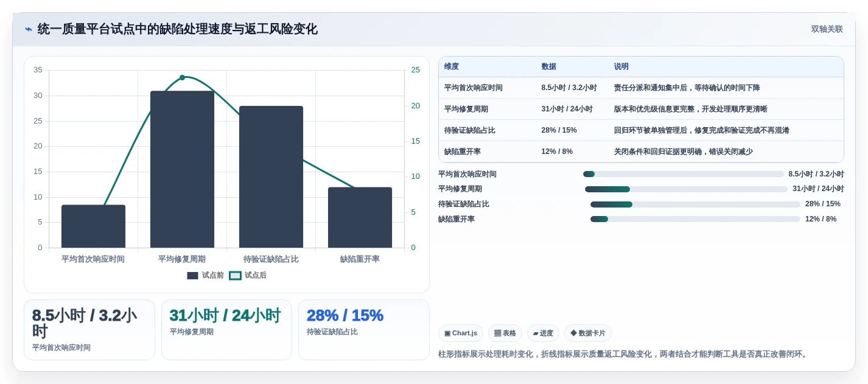Viewport: 868px width, 384px height.
Task: Click the 平均修复周期 progress bar
Action: [687, 189]
